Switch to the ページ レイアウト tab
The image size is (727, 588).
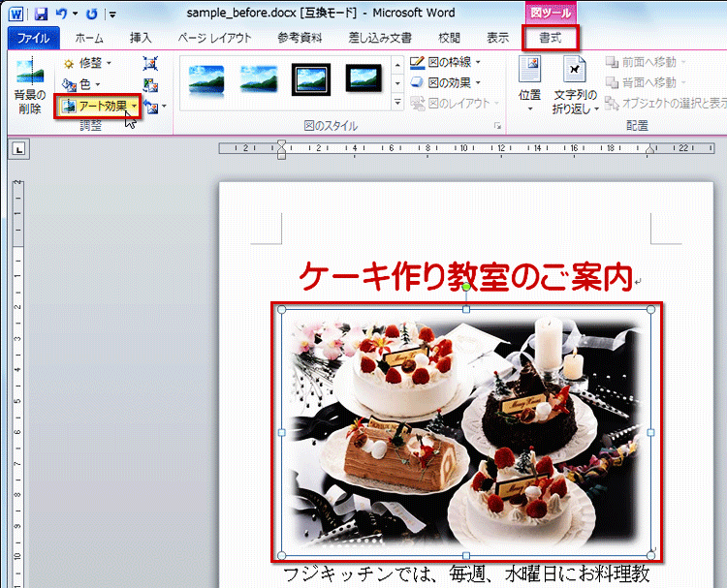pyautogui.click(x=214, y=38)
